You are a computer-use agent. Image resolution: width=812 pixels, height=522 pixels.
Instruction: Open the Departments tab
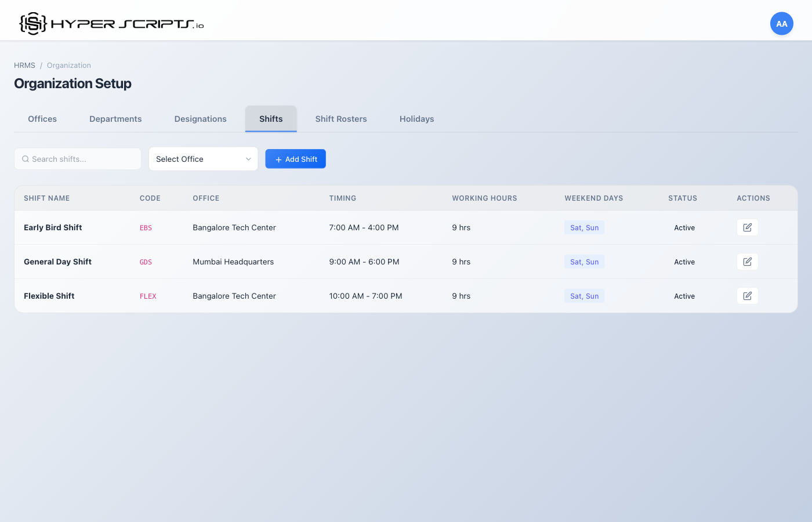click(x=115, y=119)
